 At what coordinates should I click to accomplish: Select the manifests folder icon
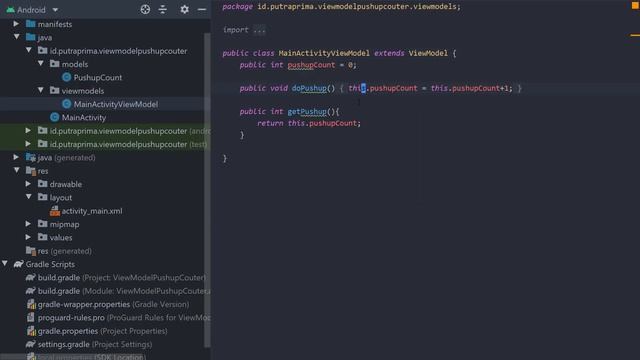31,24
